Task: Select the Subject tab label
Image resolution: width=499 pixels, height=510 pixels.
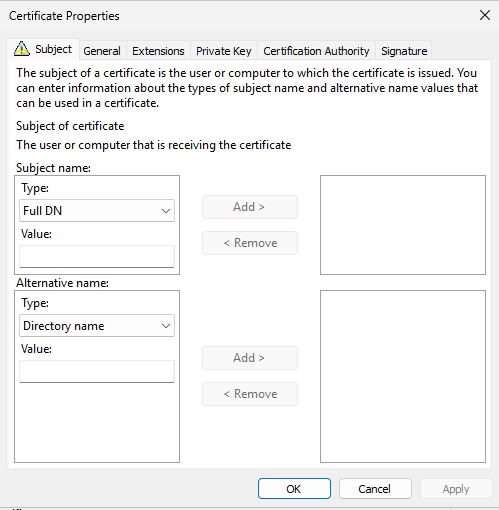Action: click(53, 49)
